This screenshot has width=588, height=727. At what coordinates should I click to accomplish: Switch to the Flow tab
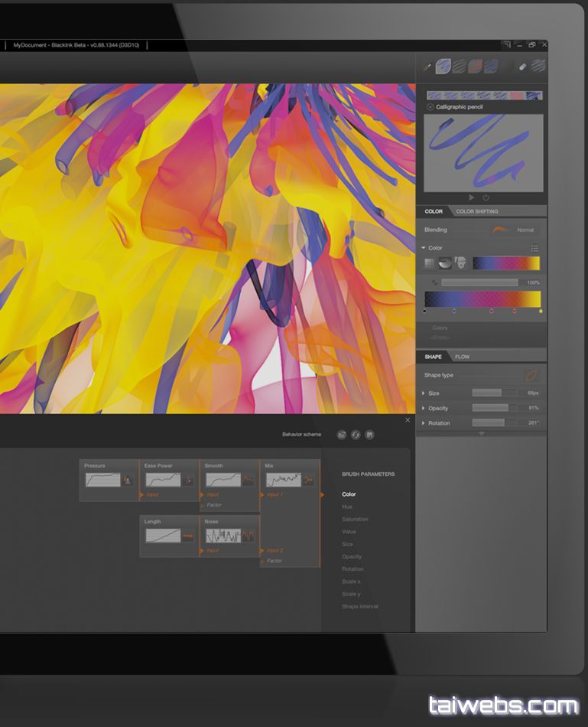pyautogui.click(x=462, y=357)
